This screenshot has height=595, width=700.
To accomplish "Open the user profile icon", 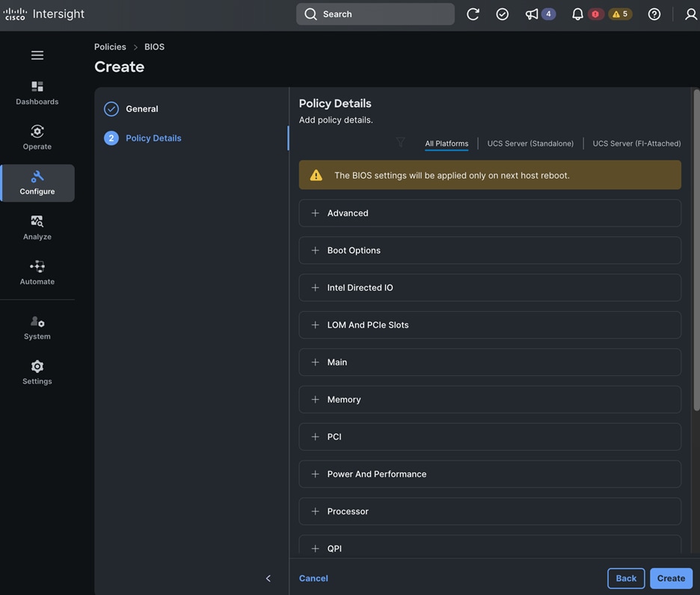I will 690,14.
